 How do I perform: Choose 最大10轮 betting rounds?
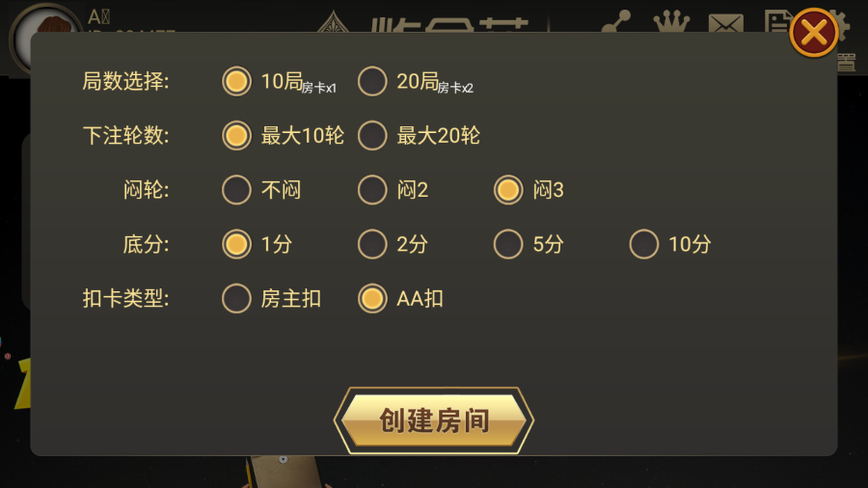(x=236, y=136)
